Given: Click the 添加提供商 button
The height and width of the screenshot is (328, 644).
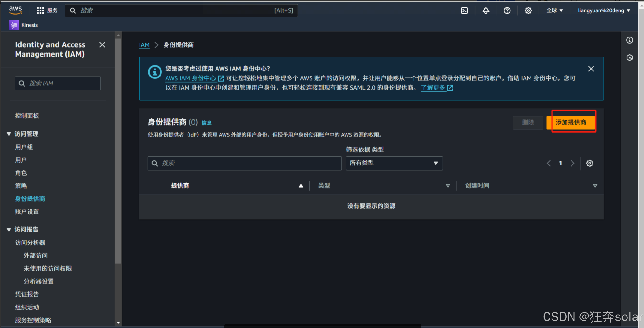Looking at the screenshot, I should (571, 122).
